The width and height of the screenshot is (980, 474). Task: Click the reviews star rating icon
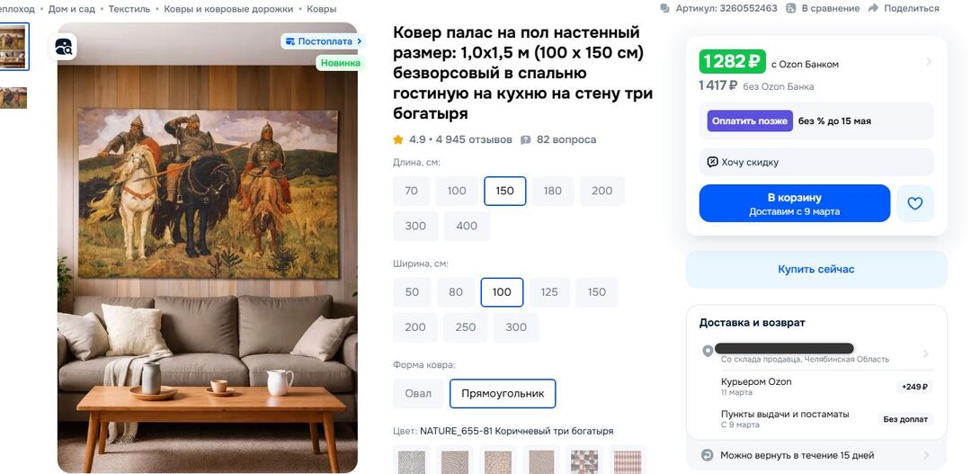tap(398, 139)
